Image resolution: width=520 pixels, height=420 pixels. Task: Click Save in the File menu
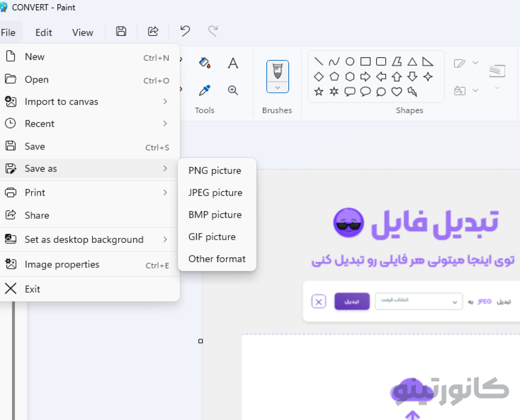(x=89, y=146)
